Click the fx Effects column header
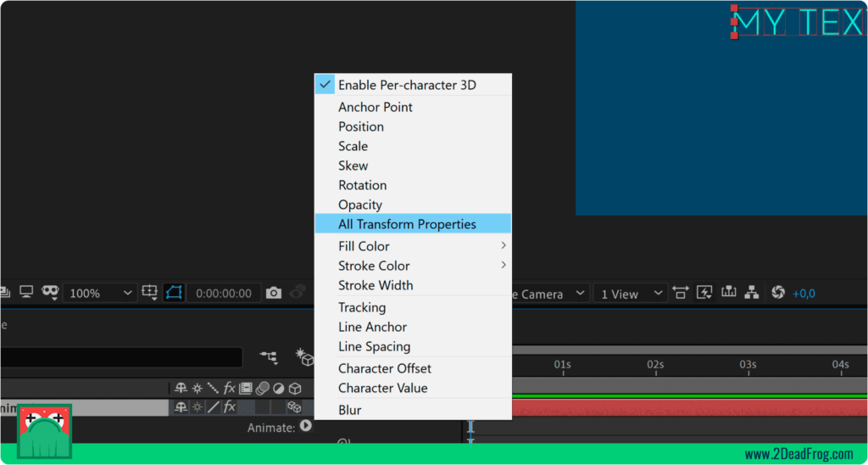The image size is (868, 465). [229, 388]
